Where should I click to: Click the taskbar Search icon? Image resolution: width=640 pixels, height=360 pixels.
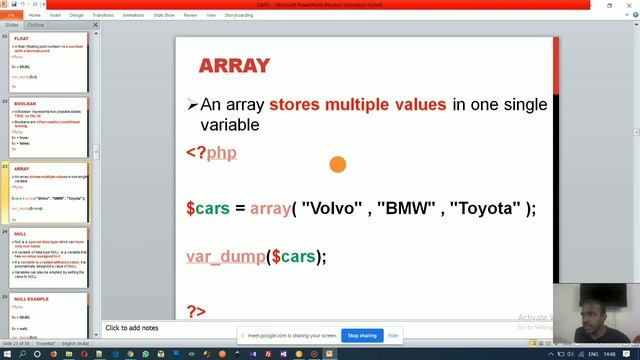point(22,354)
